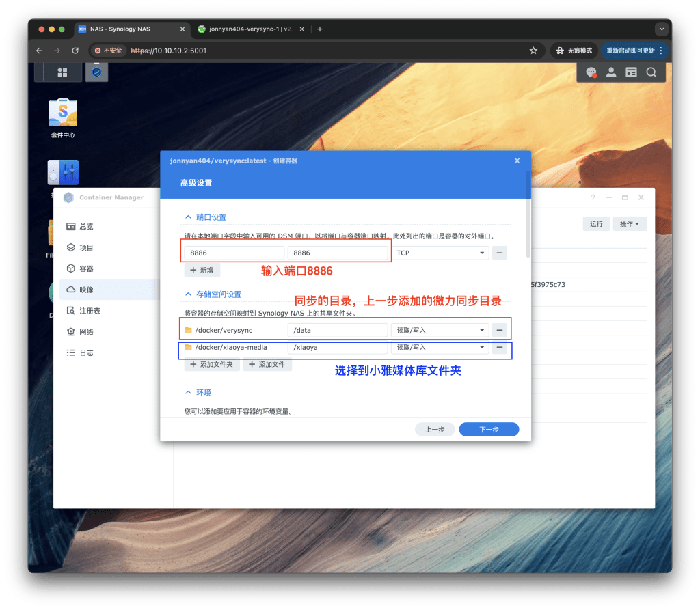Click the restart to update Chrome button
Image resolution: width=700 pixels, height=610 pixels.
click(630, 51)
